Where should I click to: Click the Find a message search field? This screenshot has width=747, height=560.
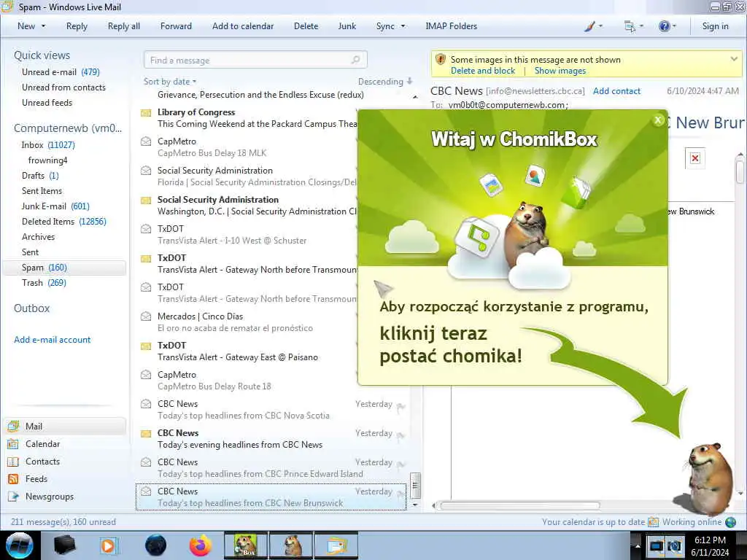pos(255,60)
